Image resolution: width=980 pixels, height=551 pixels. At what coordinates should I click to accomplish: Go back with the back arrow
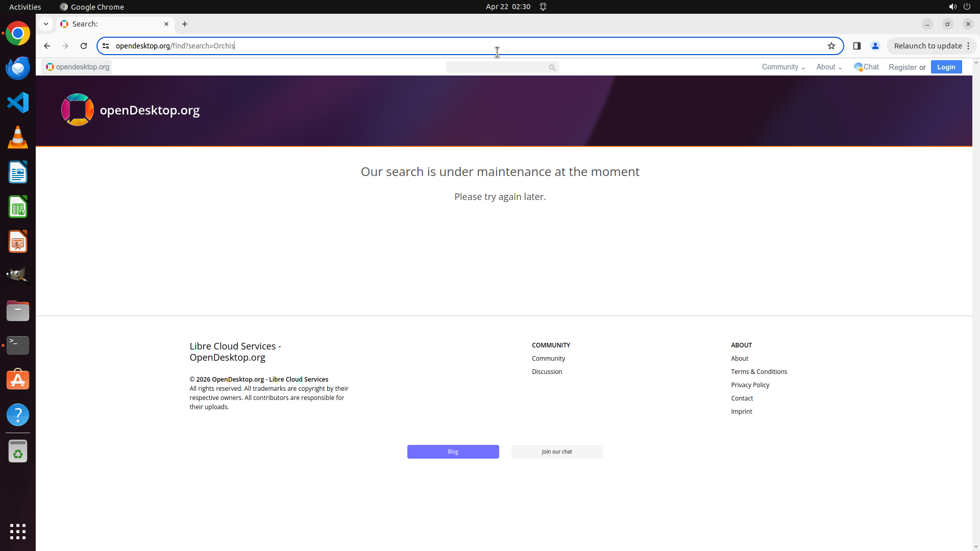tap(47, 46)
